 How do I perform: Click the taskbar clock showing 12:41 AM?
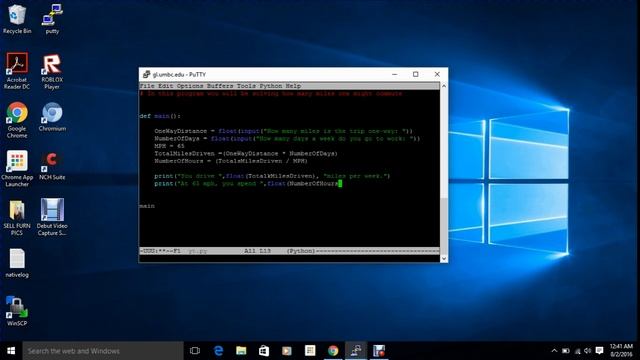point(621,351)
